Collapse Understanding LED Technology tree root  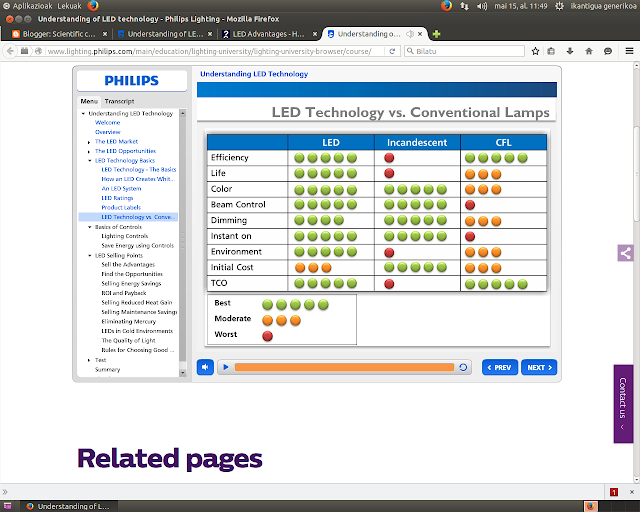click(x=83, y=114)
